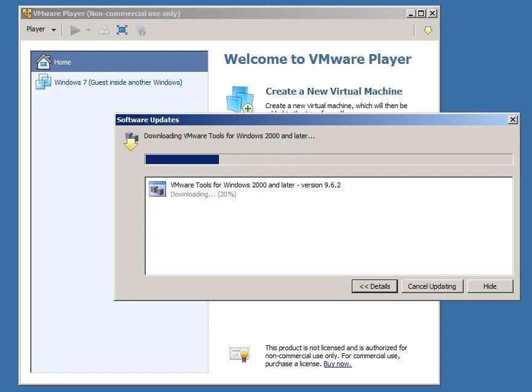Enter full screen mode icon

point(122,30)
